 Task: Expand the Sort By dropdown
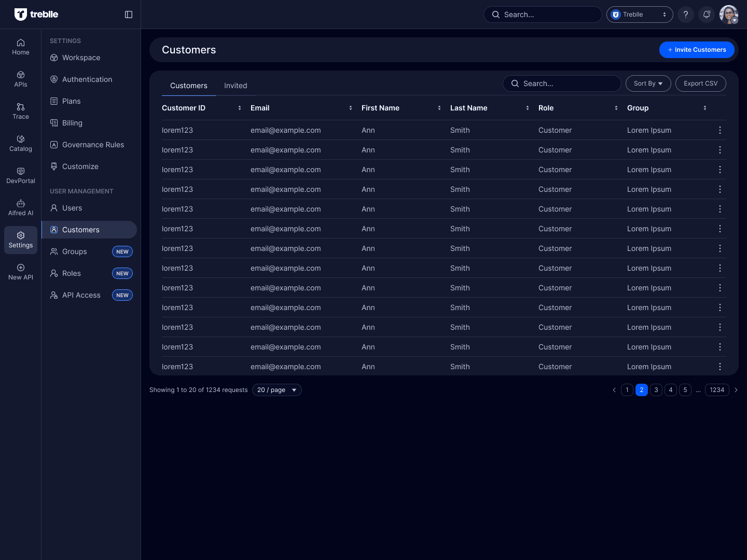coord(648,83)
